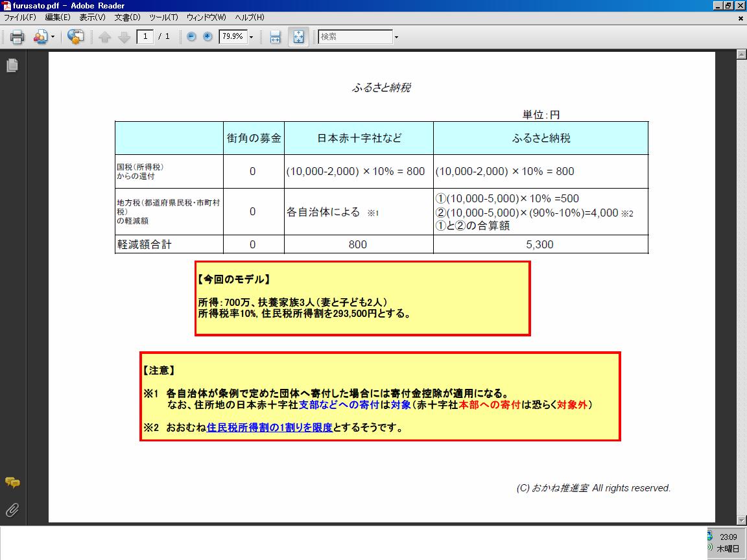The image size is (747, 560).
Task: Click the 【今回のモデル】 heading
Action: (234, 279)
